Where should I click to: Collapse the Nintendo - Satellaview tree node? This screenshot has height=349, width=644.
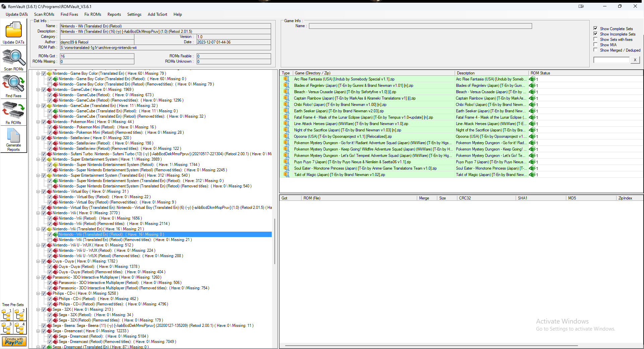[38, 138]
